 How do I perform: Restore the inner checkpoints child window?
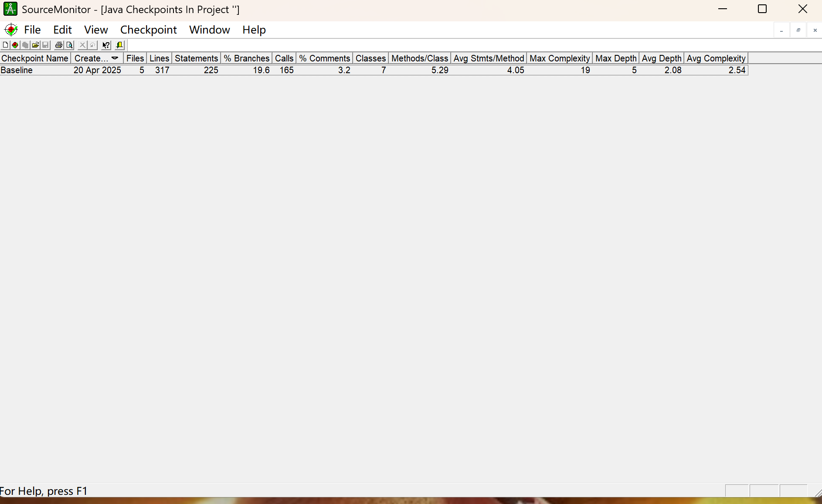coord(798,30)
